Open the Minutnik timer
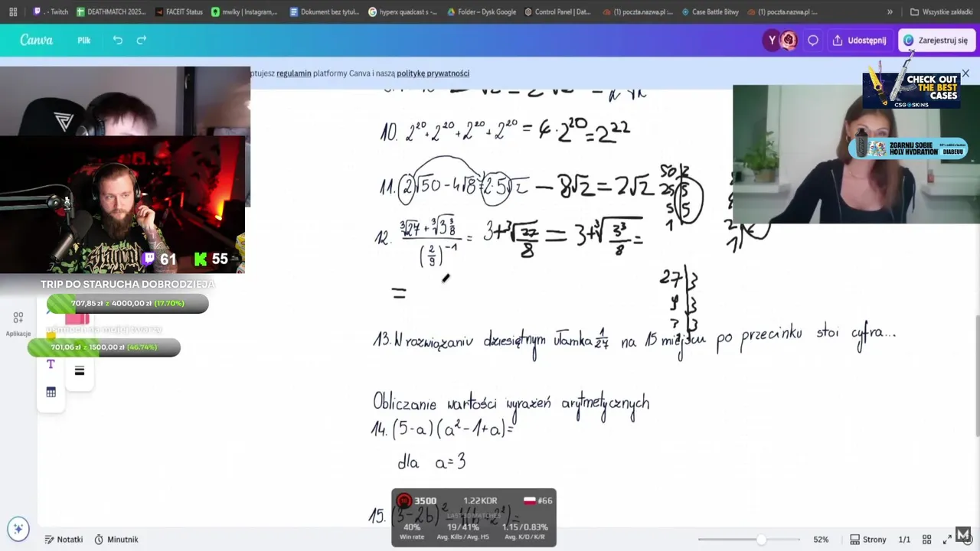Image resolution: width=980 pixels, height=551 pixels. point(116,540)
